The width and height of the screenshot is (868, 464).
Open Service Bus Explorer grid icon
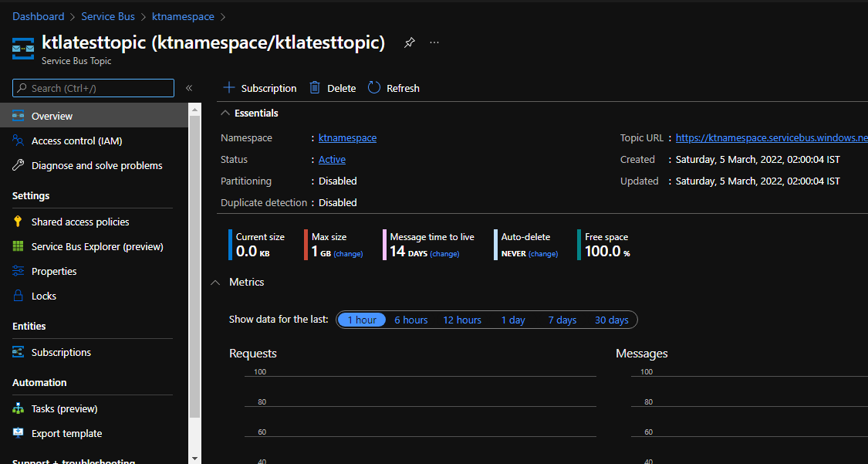19,246
